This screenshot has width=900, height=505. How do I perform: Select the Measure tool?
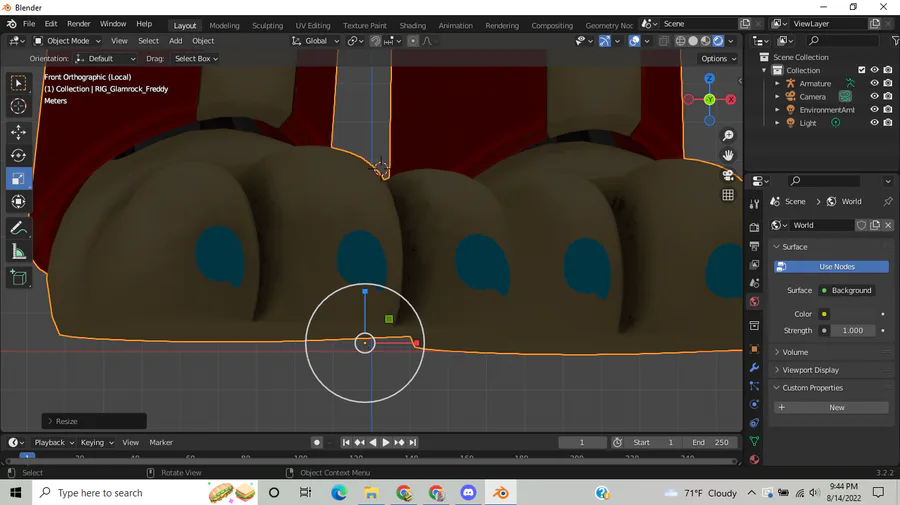[18, 252]
